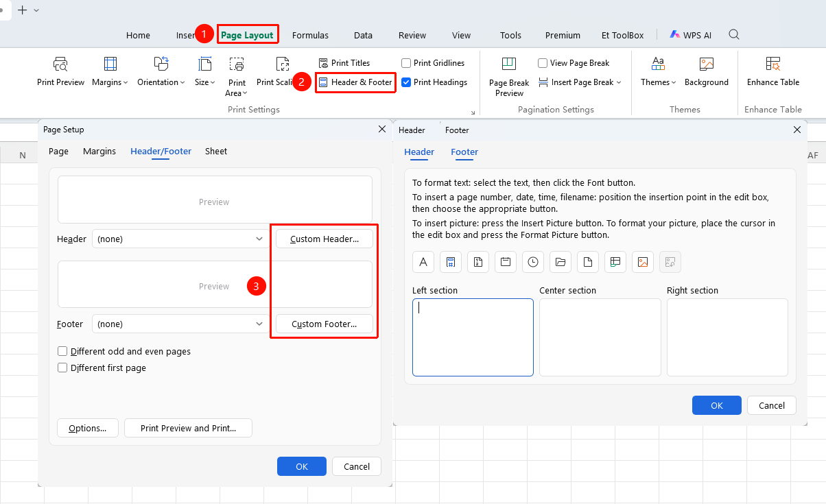Switch to the Formulas ribbon tab

310,35
